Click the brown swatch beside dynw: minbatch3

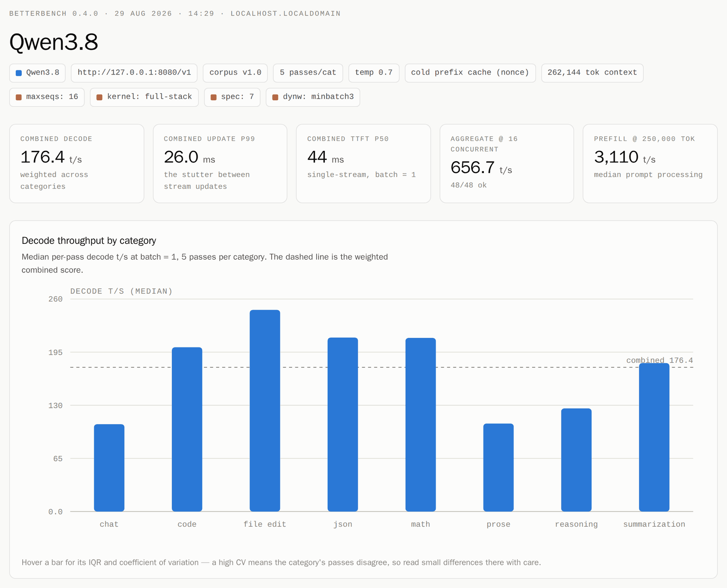[x=275, y=97]
